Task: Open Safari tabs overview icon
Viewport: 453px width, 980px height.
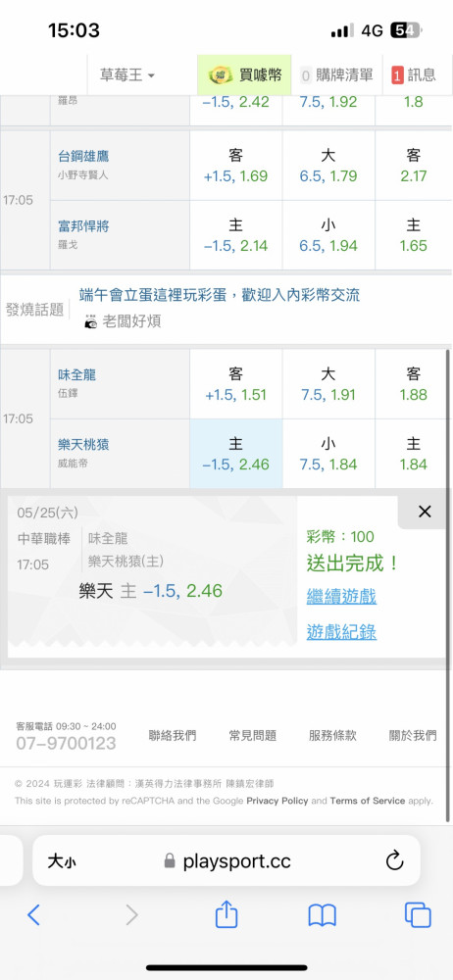Action: (418, 915)
